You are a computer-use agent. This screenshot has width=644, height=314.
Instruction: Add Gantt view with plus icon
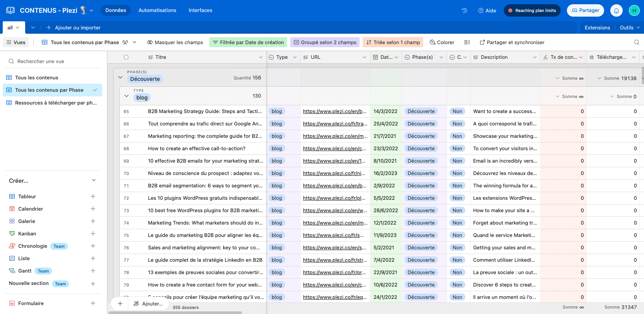coord(93,271)
